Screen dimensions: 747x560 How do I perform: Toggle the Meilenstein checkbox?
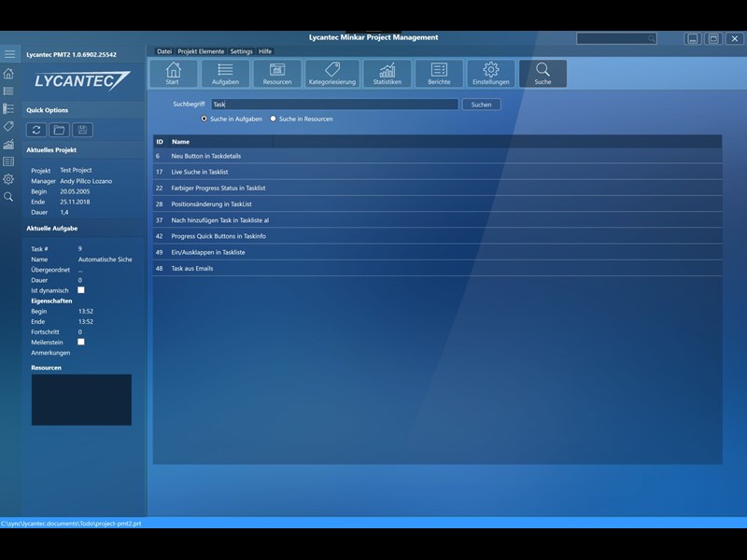(81, 342)
